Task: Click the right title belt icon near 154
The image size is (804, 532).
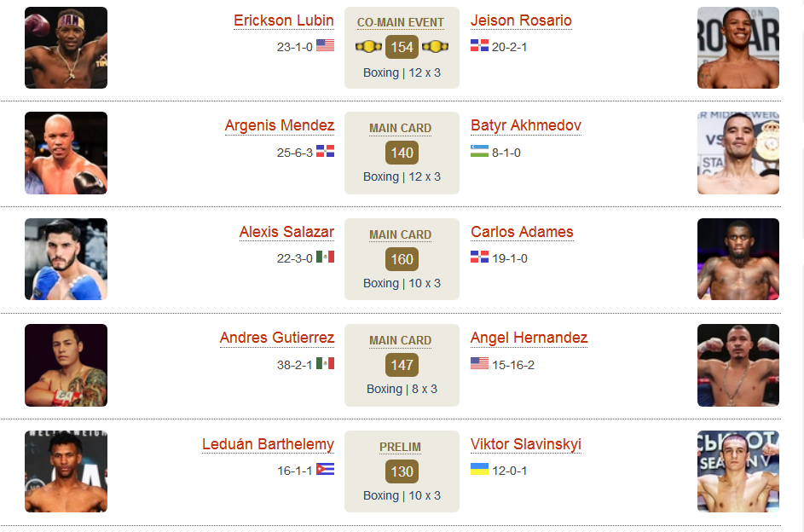Action: [435, 47]
